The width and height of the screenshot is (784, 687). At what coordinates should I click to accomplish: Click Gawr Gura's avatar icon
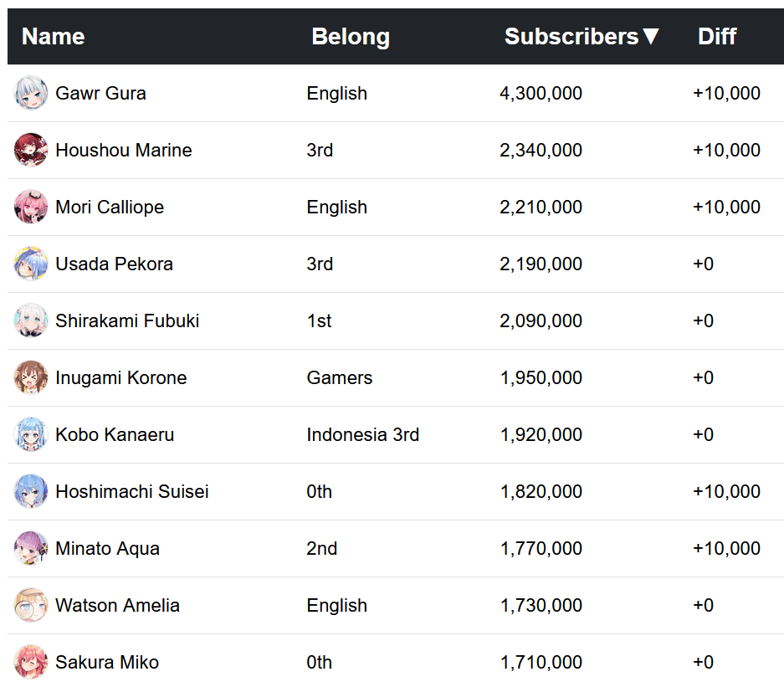31,93
